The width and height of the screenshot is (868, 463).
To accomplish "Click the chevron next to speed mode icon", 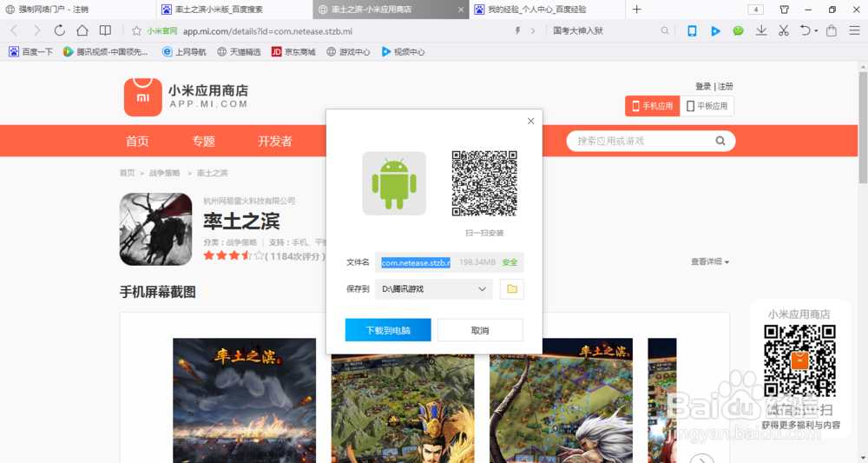I will coord(533,31).
